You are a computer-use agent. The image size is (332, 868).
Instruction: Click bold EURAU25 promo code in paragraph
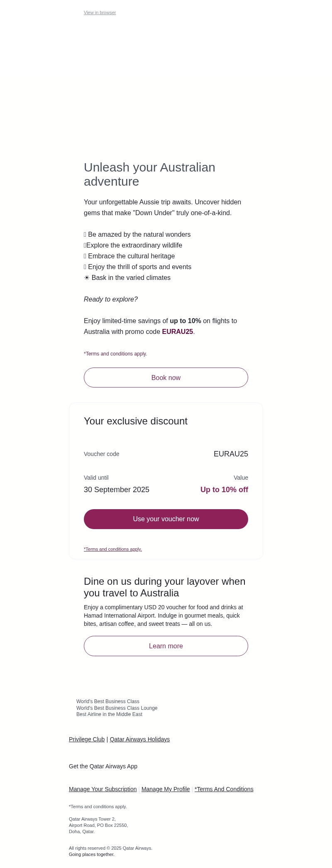tap(177, 332)
